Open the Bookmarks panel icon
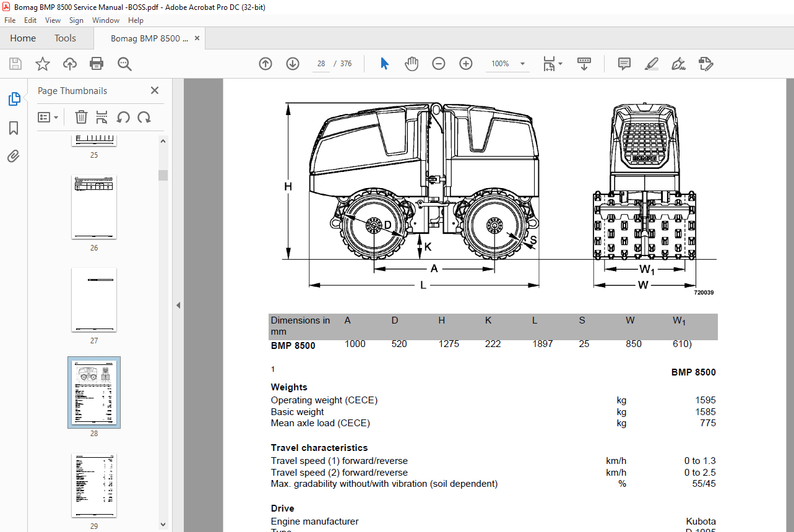794x532 pixels. 14,128
